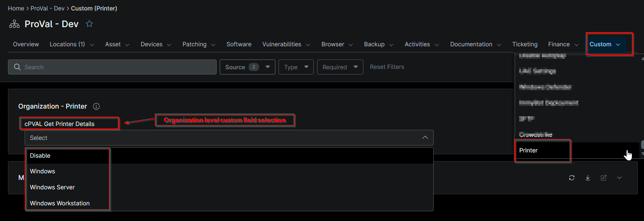Expand lower section with chevron icon
Screen dimensions: 644x221
pyautogui.click(x=619, y=178)
